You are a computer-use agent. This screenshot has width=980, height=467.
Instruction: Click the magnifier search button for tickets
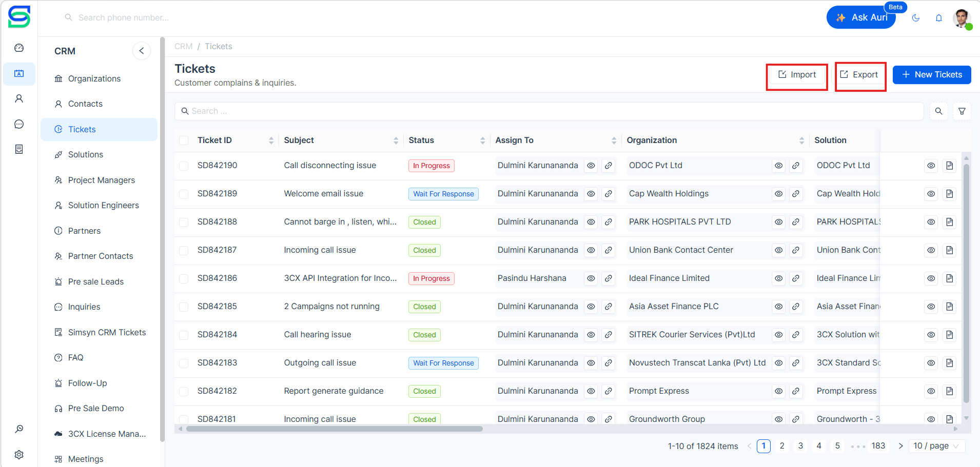coord(938,111)
